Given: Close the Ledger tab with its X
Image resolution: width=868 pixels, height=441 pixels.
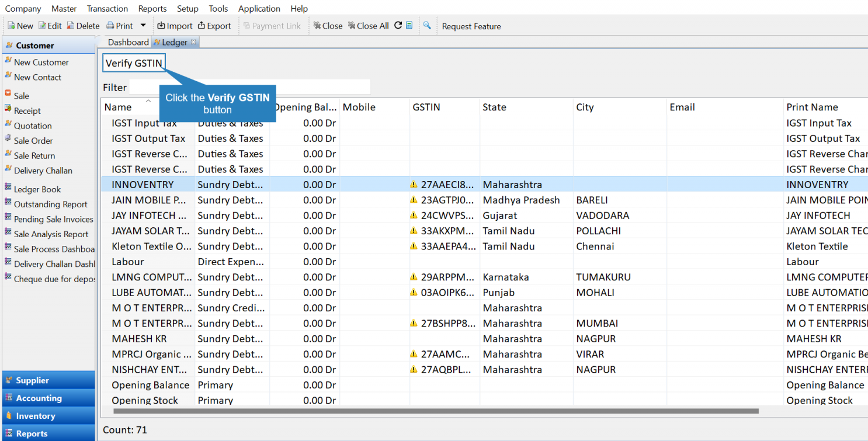Looking at the screenshot, I should click(x=194, y=42).
